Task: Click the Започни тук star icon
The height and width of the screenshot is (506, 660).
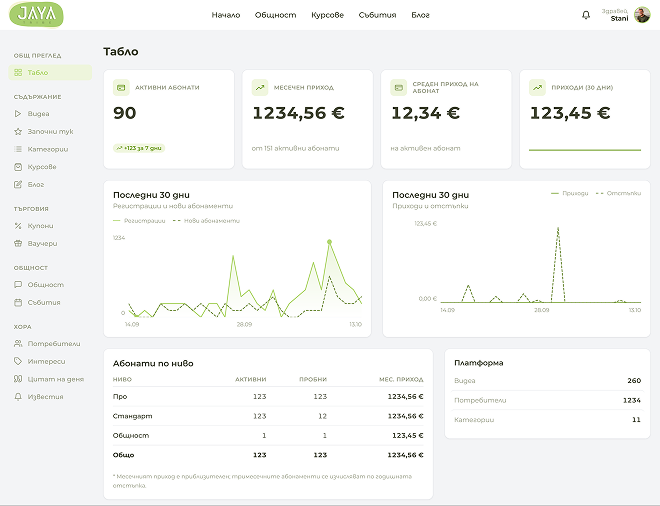Action: (18, 131)
